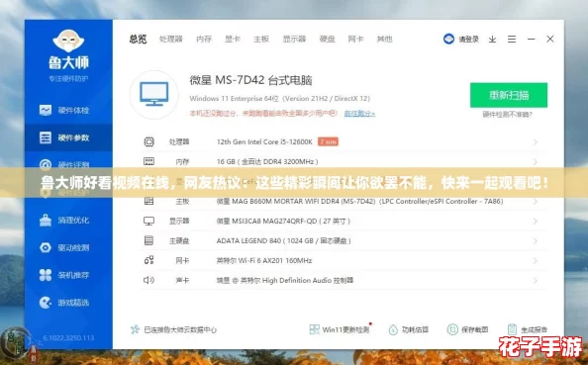Click the 内存 memory module icon
This screenshot has width=588, height=365.
point(148,161)
